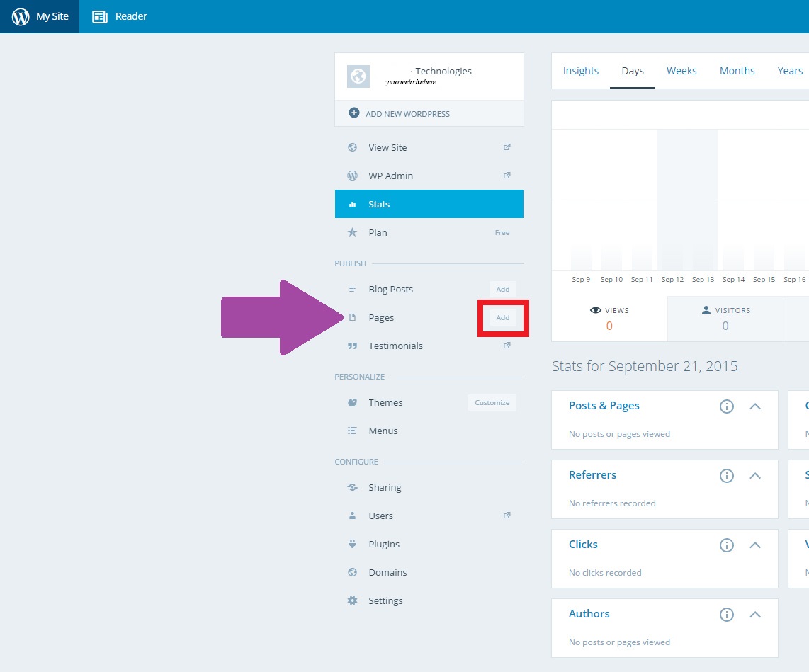Image resolution: width=809 pixels, height=672 pixels.
Task: Collapse the Posts & Pages card
Action: 755,406
